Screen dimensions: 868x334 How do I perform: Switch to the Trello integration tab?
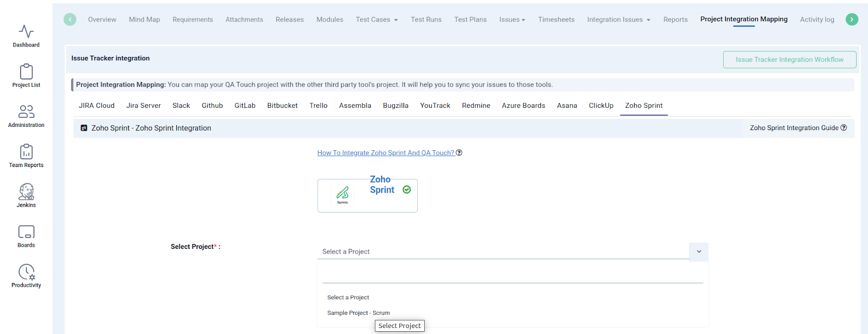318,106
